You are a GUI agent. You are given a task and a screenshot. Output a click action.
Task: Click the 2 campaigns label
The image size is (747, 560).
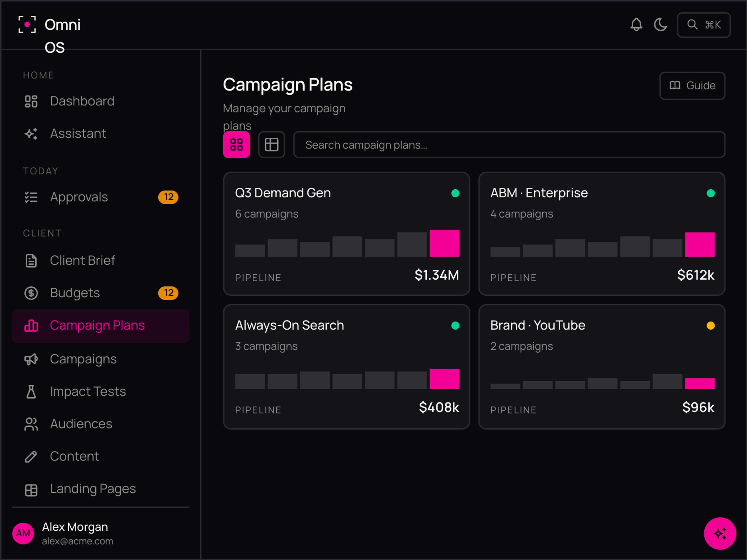click(522, 346)
